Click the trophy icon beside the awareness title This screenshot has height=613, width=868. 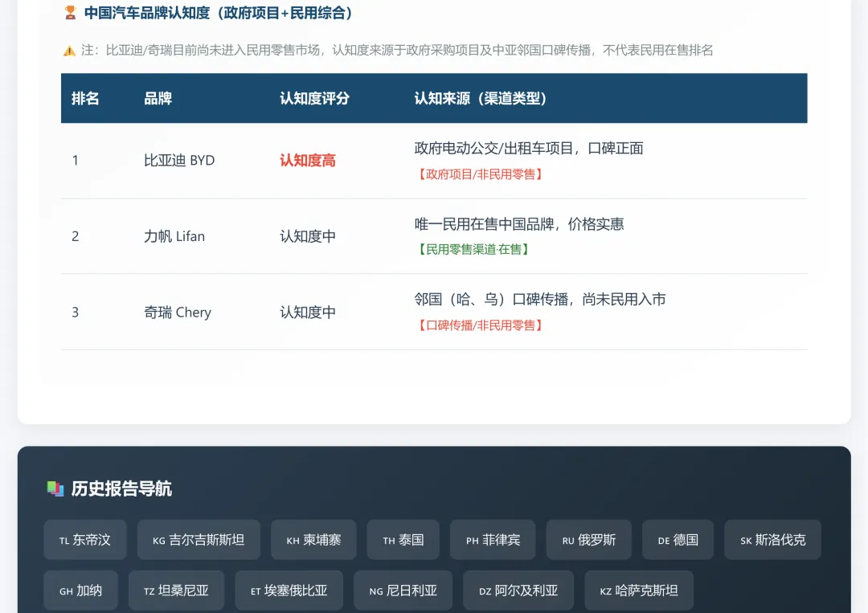(71, 14)
